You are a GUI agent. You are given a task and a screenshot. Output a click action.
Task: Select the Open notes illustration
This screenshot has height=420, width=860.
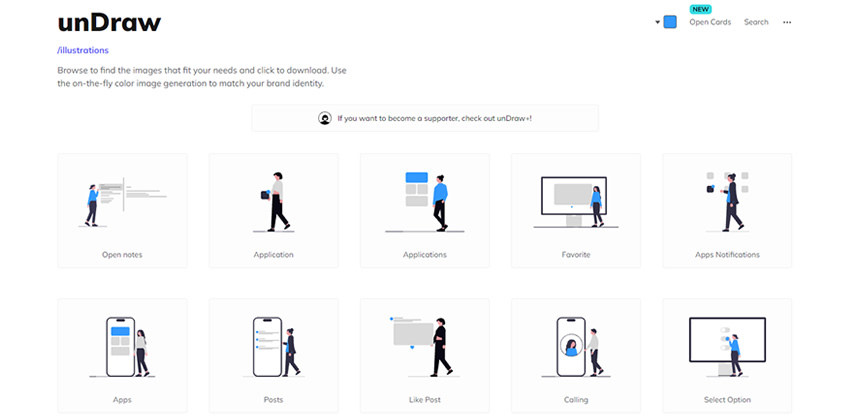122,211
